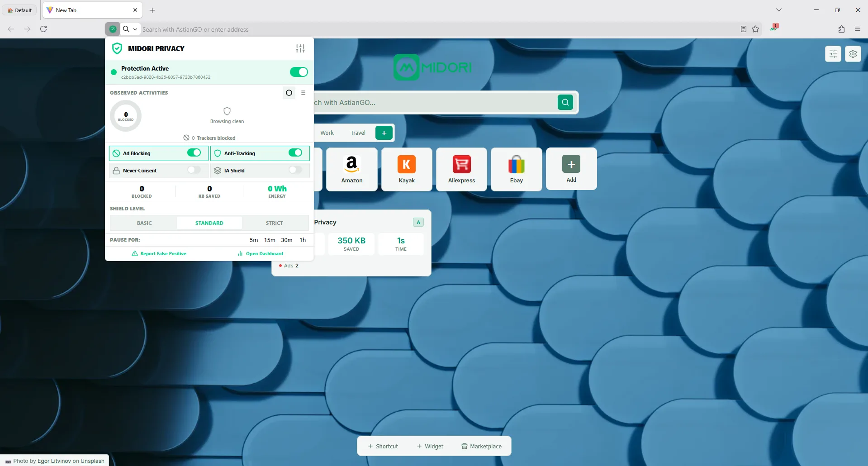Screen dimensions: 868x466
Task: Open the Default workspace selector
Action: [19, 10]
